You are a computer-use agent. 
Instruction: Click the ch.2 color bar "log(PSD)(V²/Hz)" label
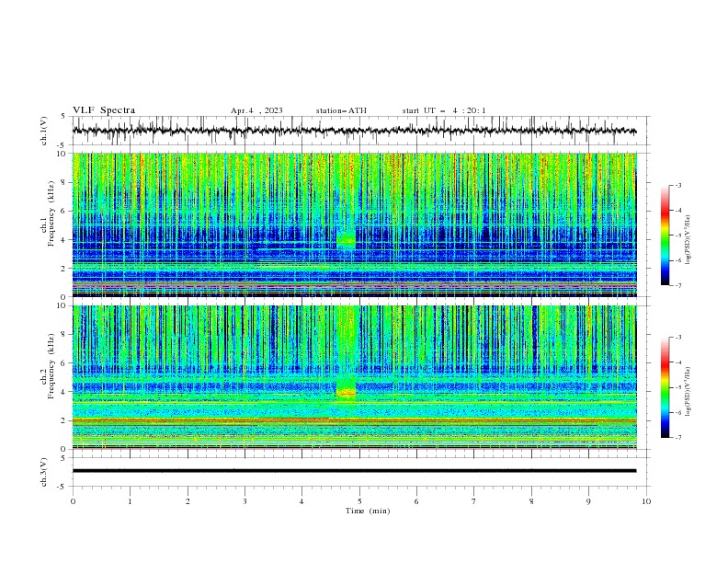tap(688, 392)
